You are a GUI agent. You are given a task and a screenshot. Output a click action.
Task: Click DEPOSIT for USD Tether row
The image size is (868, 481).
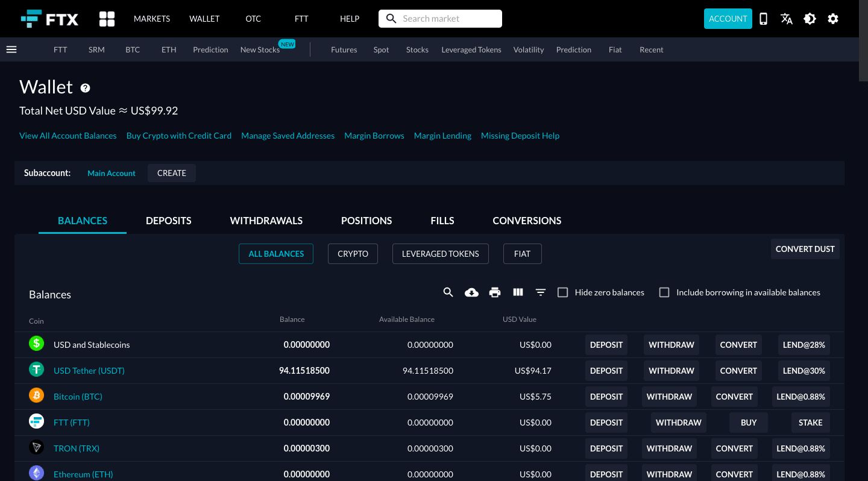pos(606,371)
